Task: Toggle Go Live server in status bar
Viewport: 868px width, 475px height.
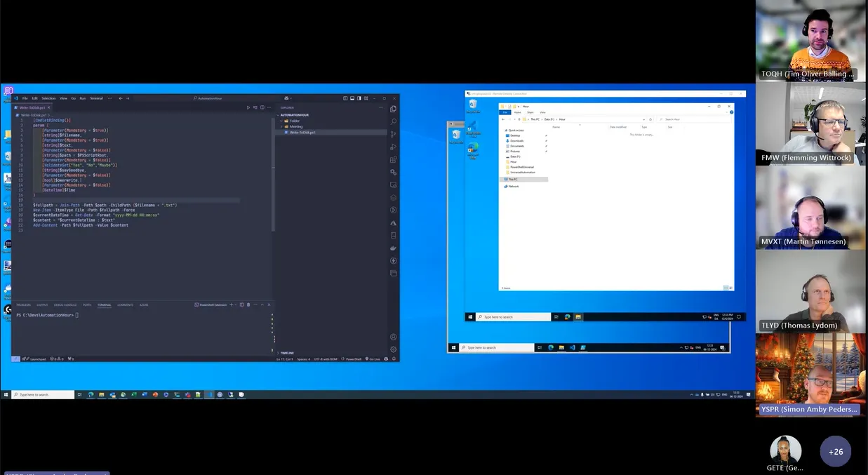Action: (374, 359)
